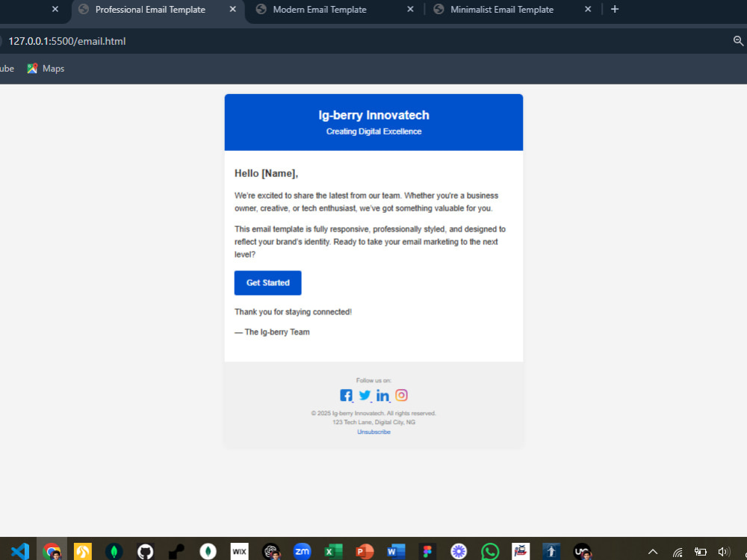Click the Instagram icon in the footer

(x=401, y=395)
